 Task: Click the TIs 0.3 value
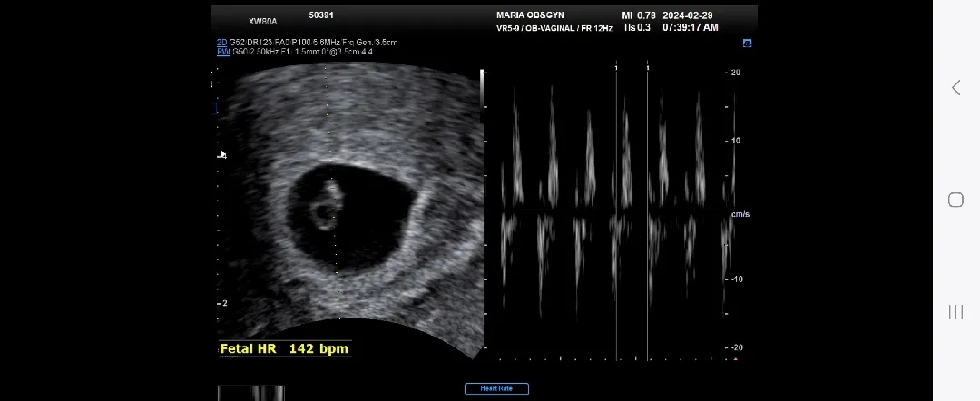click(636, 27)
